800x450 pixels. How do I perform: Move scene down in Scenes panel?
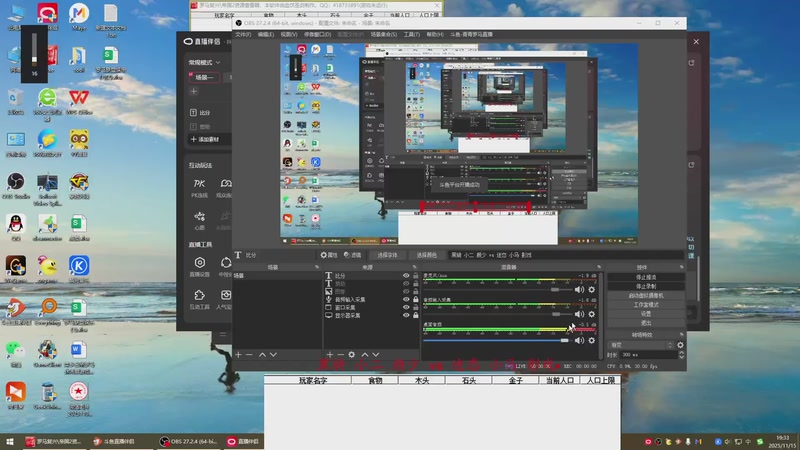pyautogui.click(x=273, y=355)
